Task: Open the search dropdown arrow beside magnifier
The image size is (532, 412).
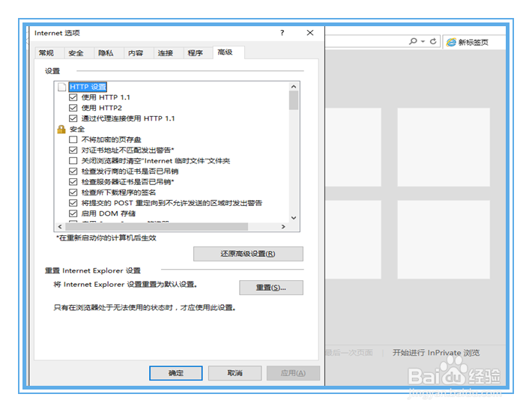Action: point(423,41)
